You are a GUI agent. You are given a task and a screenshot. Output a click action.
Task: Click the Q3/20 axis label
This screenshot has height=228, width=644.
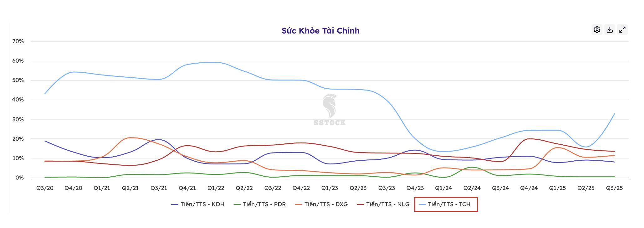coord(45,188)
